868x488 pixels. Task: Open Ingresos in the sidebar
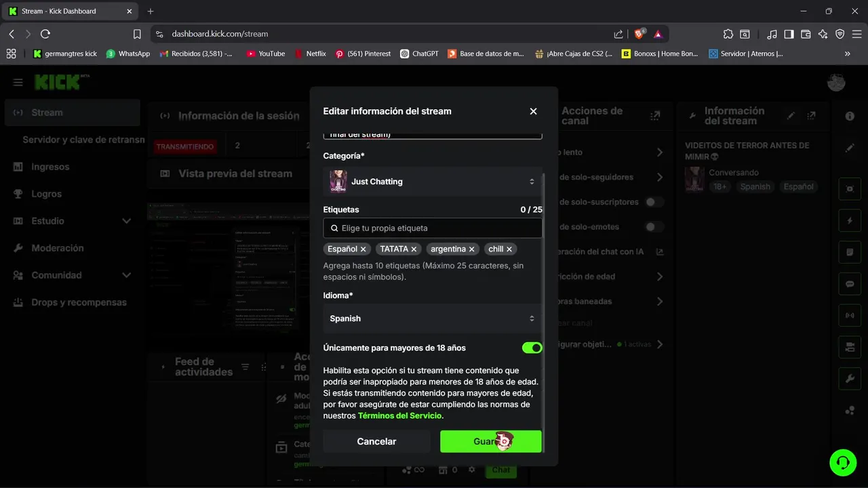(73, 167)
